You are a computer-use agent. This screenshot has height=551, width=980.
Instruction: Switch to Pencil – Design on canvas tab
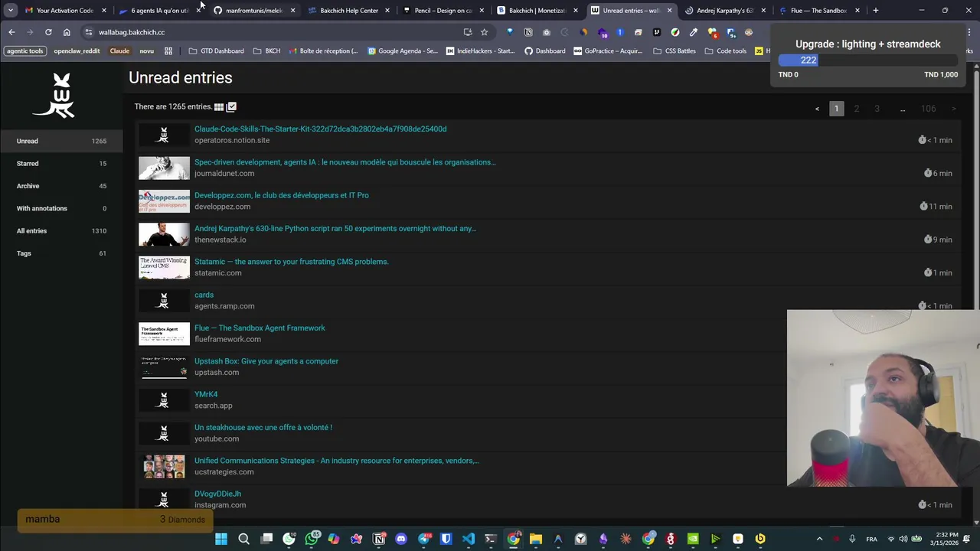[443, 11]
